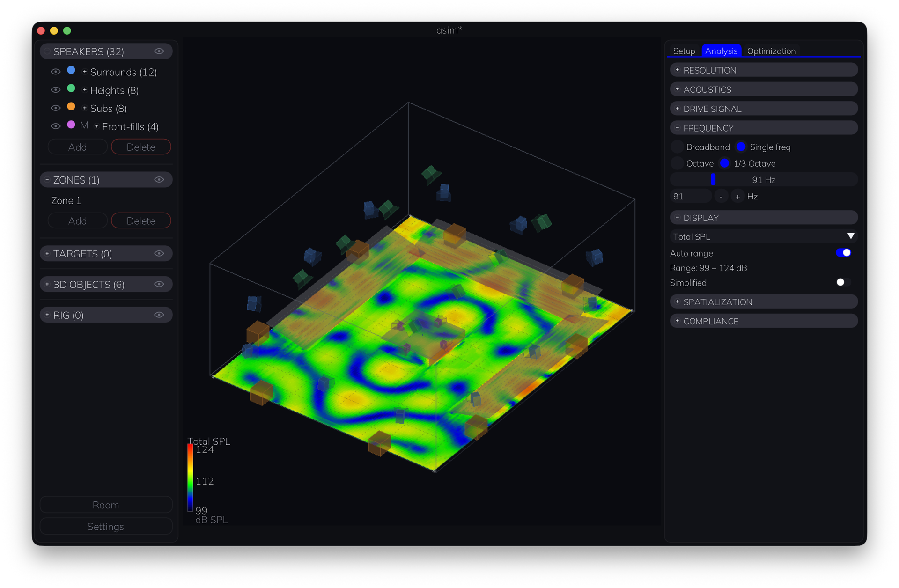Click the orange Subs color swatch
The width and height of the screenshot is (899, 588).
(x=71, y=107)
